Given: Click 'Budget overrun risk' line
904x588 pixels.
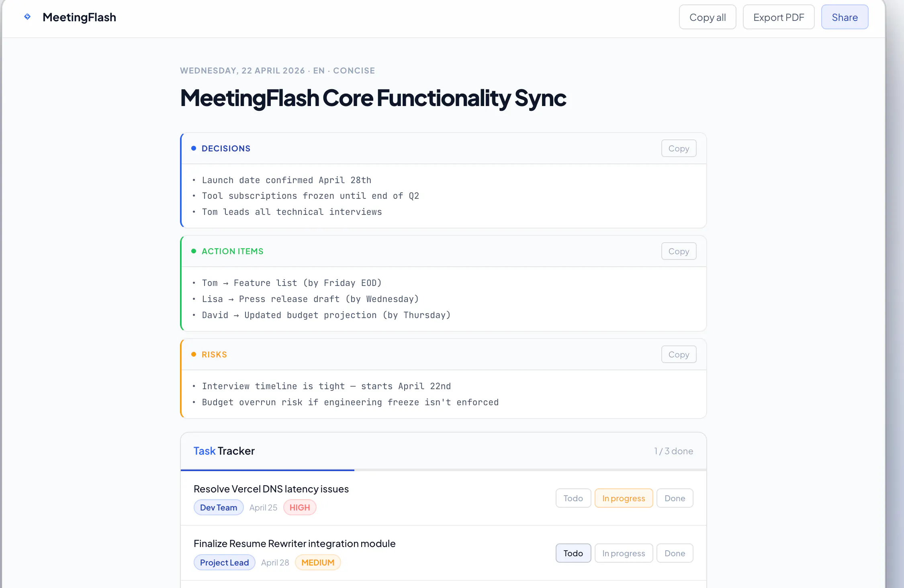Looking at the screenshot, I should click(x=350, y=402).
